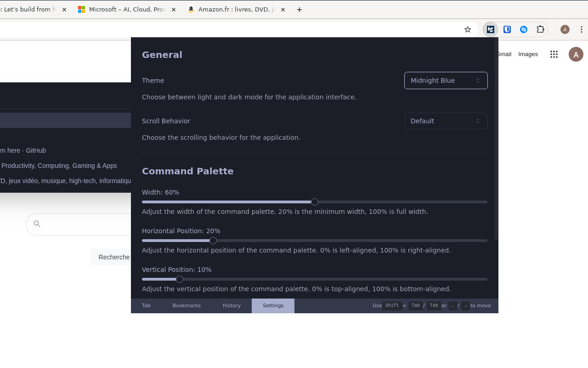Select the "jeux vidéo, musique, high-tech" result
Screen dimensions: 588x368
(65, 181)
